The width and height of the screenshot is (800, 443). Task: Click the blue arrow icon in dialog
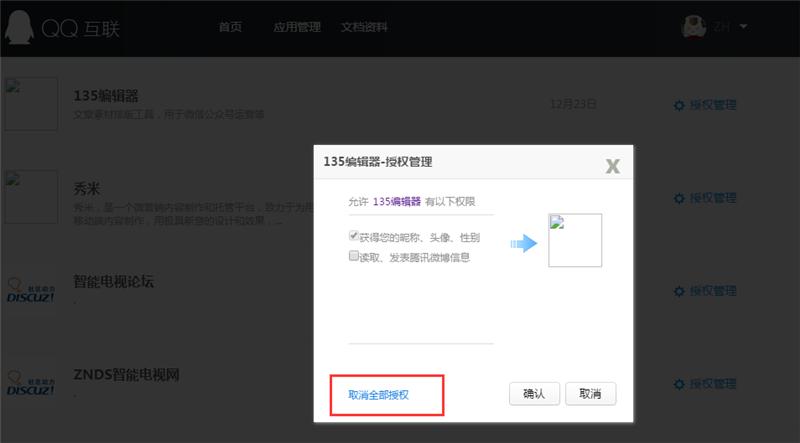pos(524,243)
